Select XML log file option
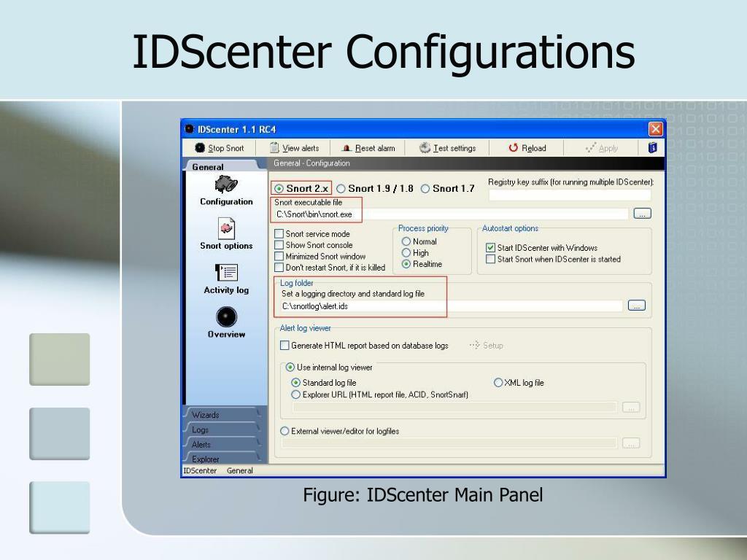 pyautogui.click(x=498, y=382)
